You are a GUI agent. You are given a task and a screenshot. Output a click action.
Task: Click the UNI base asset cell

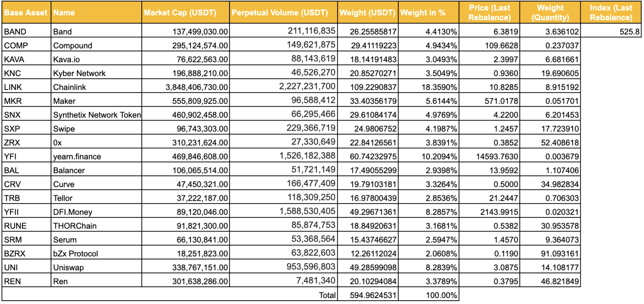(26, 267)
